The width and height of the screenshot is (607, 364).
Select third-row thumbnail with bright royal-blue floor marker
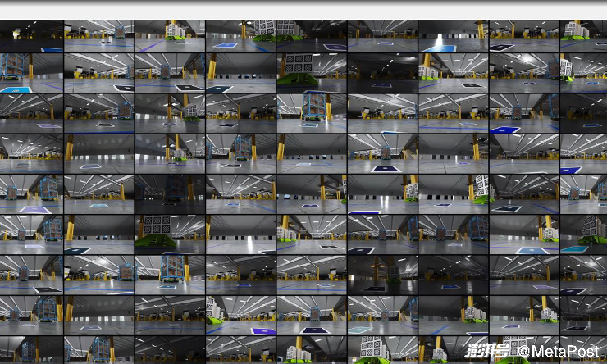[x=524, y=113]
